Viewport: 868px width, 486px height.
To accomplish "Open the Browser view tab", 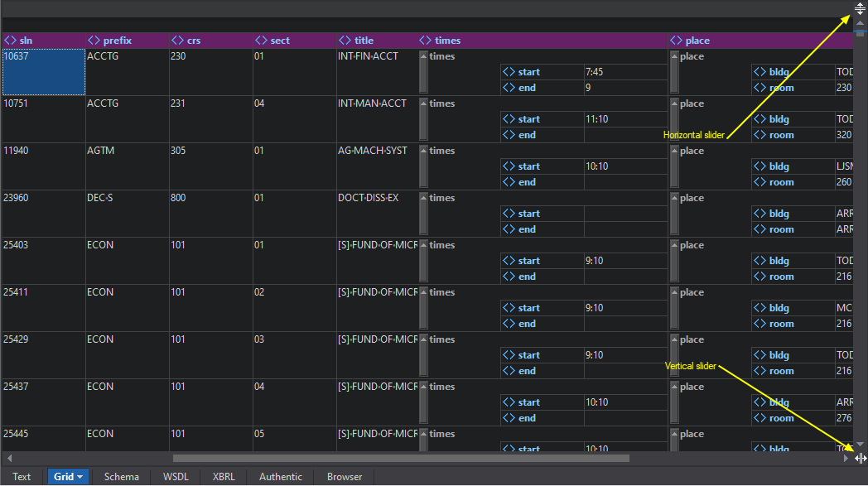I will [x=345, y=477].
